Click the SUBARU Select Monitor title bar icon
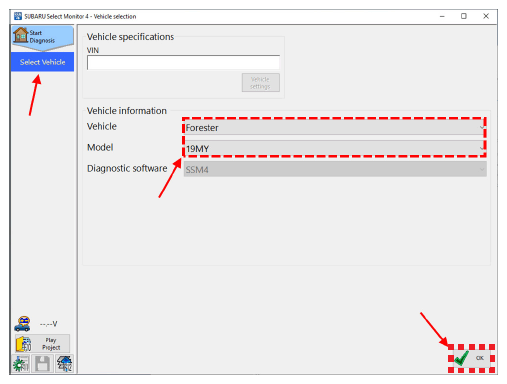Viewport: 507px width, 384px height. [x=18, y=16]
